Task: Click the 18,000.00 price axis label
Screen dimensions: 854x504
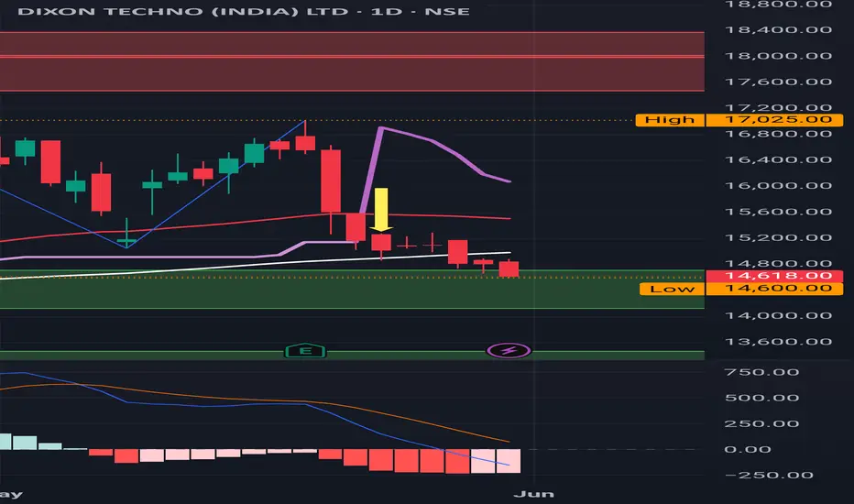Action: tap(779, 56)
